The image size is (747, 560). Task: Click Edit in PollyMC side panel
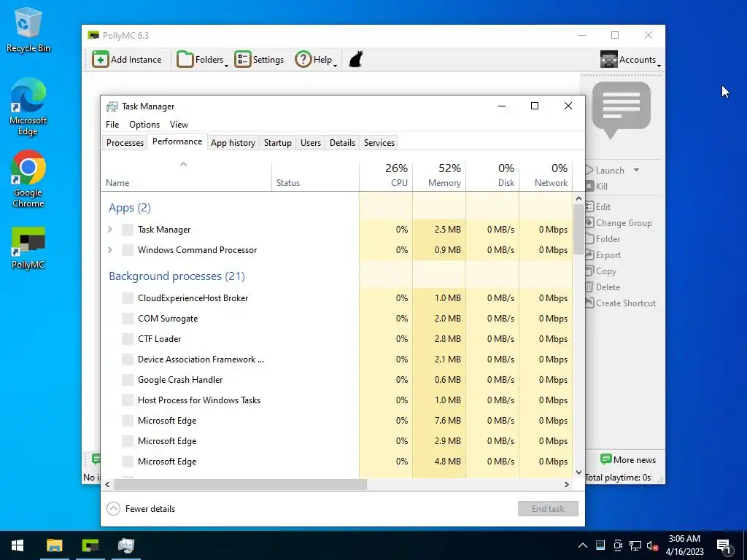point(598,207)
